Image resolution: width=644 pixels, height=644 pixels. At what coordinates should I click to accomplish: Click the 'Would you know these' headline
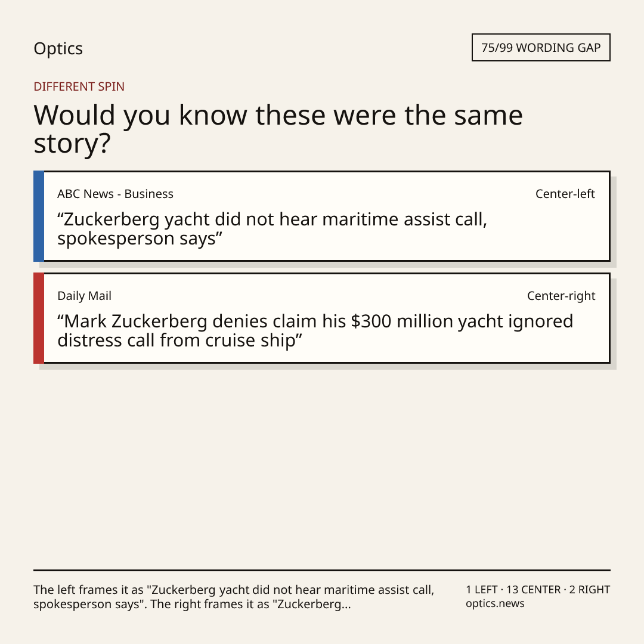point(278,129)
